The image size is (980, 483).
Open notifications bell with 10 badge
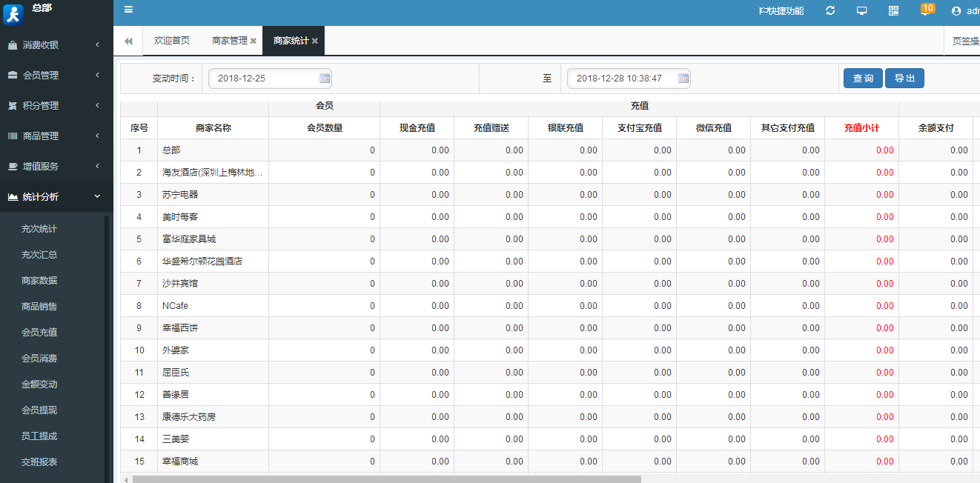pyautogui.click(x=925, y=11)
